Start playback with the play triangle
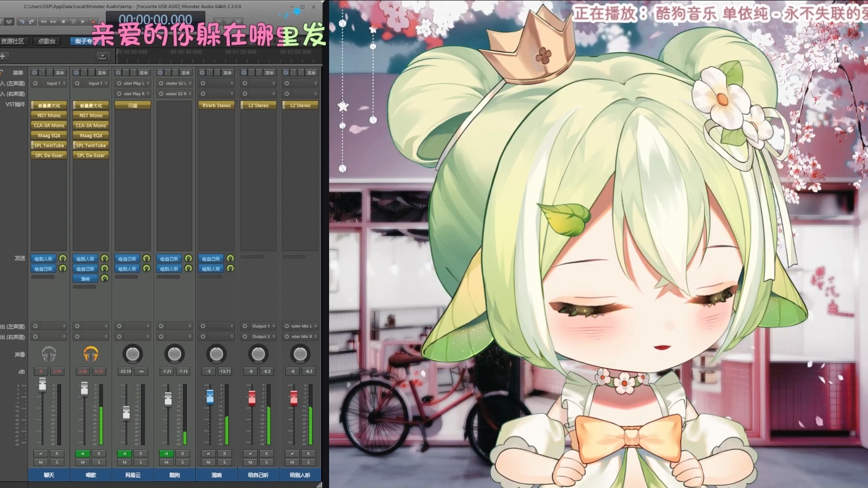The width and height of the screenshot is (868, 488). pyautogui.click(x=83, y=22)
